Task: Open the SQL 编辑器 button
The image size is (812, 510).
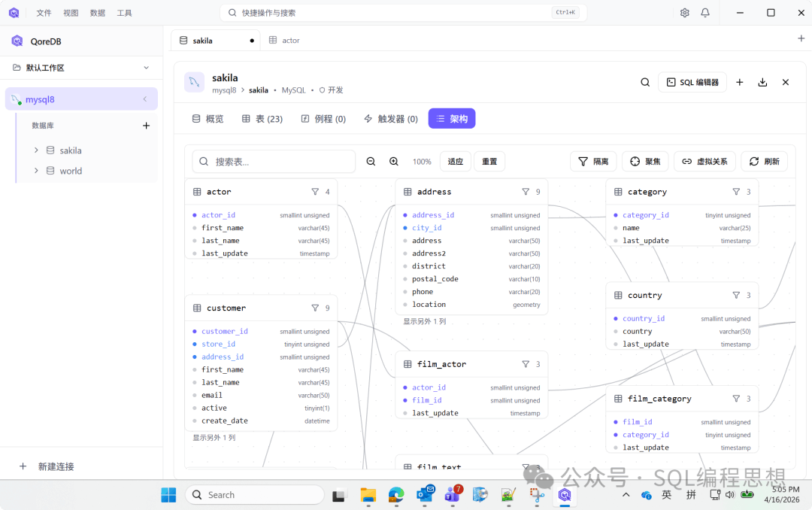Action: tap(692, 83)
